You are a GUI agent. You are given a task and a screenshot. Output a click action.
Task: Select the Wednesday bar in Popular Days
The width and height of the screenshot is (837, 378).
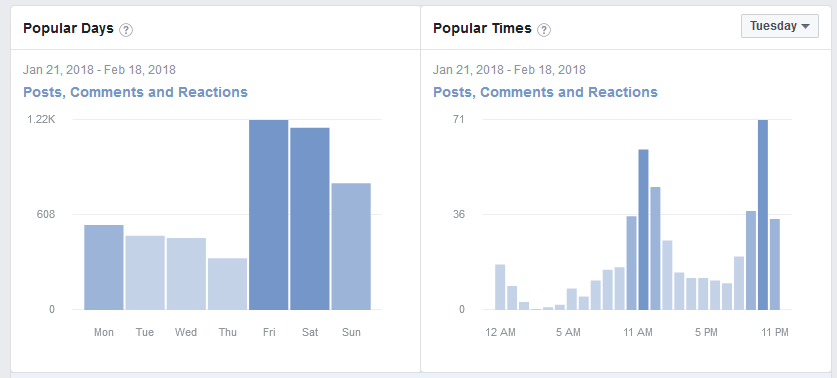(186, 274)
